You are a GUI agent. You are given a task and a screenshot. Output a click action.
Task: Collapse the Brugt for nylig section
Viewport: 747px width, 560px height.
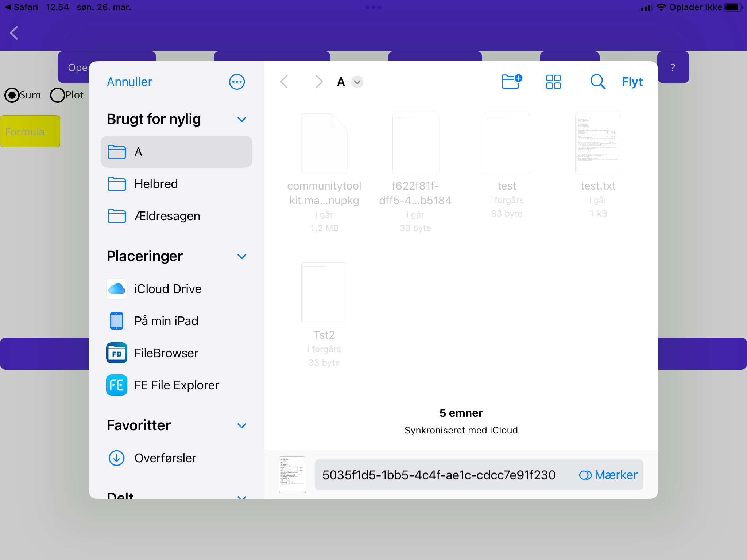241,120
